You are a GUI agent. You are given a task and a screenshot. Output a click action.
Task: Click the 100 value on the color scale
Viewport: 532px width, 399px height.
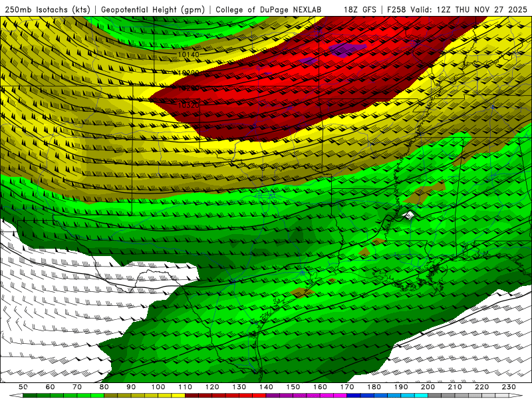158,387
